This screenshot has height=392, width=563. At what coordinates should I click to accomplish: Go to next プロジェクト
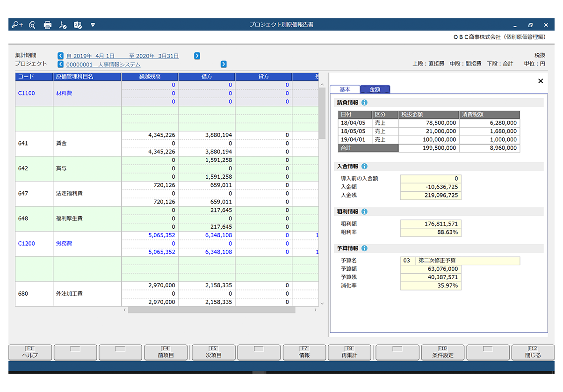tap(224, 64)
